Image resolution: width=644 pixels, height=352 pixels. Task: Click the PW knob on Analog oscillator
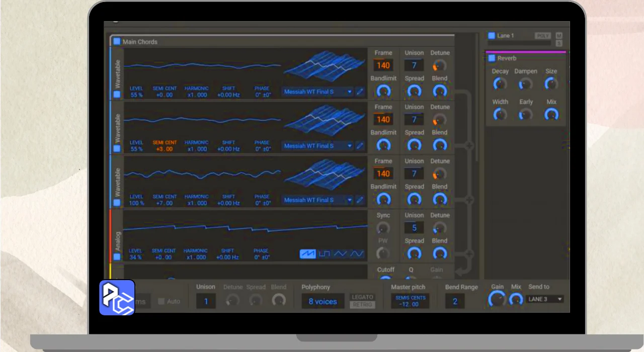click(x=383, y=253)
